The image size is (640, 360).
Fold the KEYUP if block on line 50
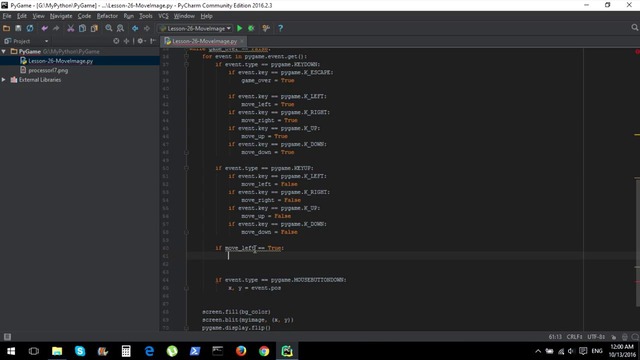(x=187, y=168)
